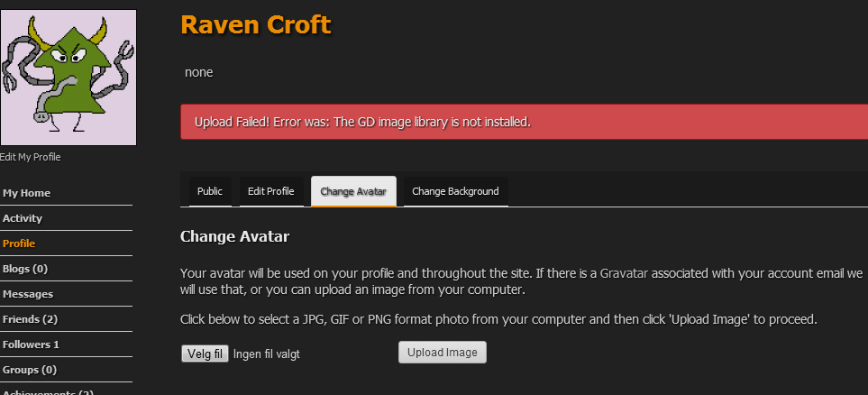868x395 pixels.
Task: Click the Raven Croft profile name heading
Action: tap(256, 25)
